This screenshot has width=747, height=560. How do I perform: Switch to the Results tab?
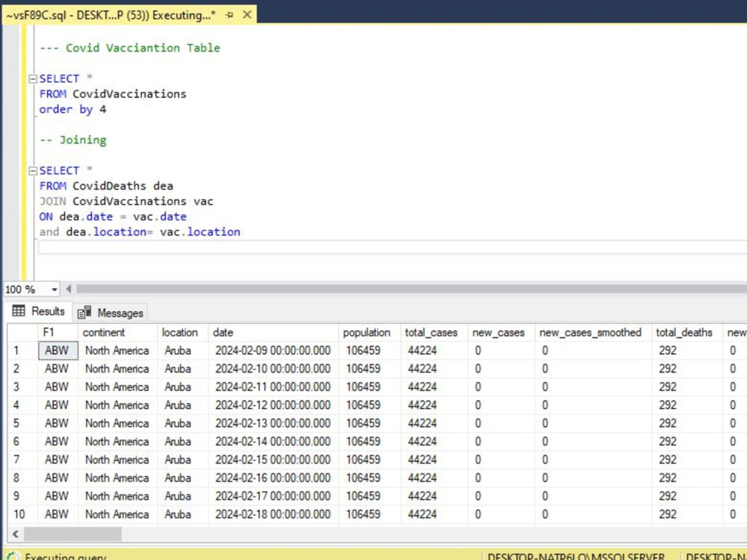[x=39, y=311]
